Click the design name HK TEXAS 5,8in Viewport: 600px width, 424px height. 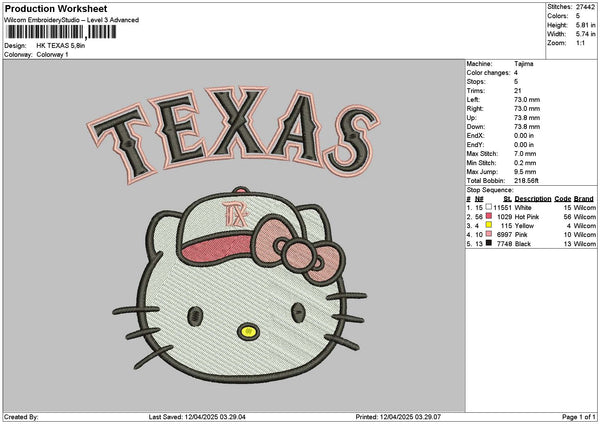pos(62,46)
